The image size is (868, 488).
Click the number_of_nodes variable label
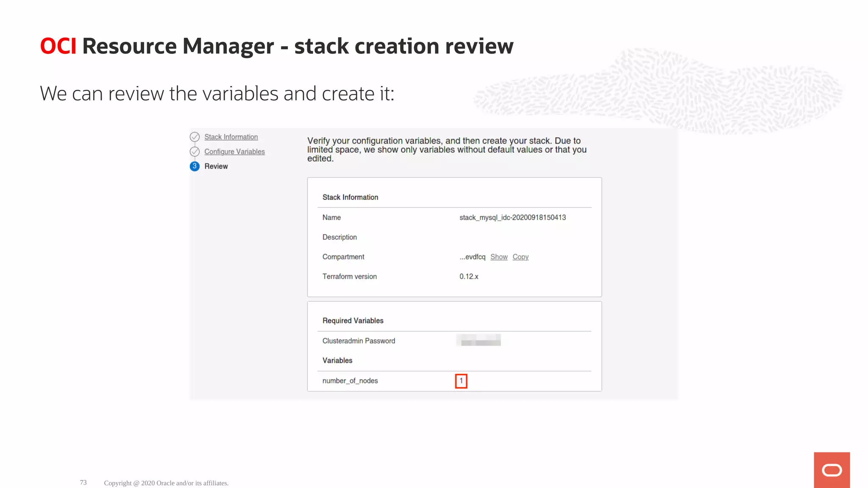(x=350, y=381)
